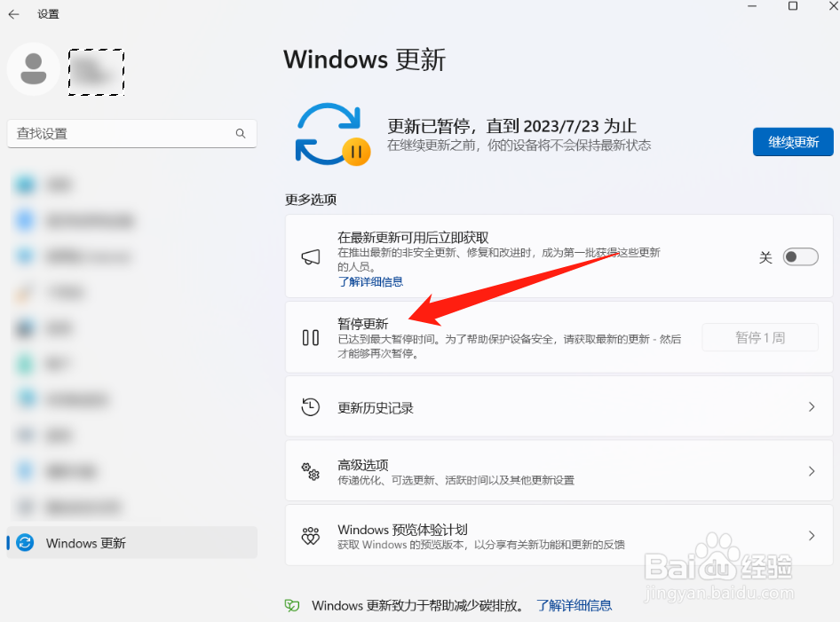
Task: Click the paused update status icon
Action: coord(333,134)
